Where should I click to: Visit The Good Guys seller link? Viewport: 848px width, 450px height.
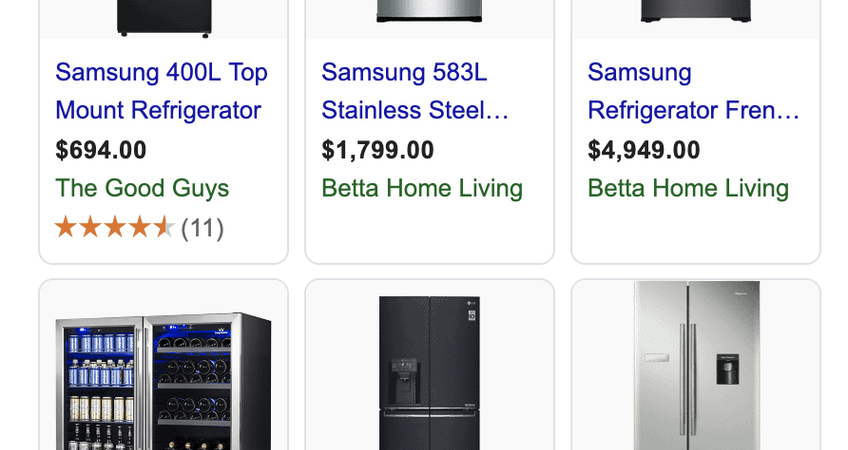click(x=142, y=188)
